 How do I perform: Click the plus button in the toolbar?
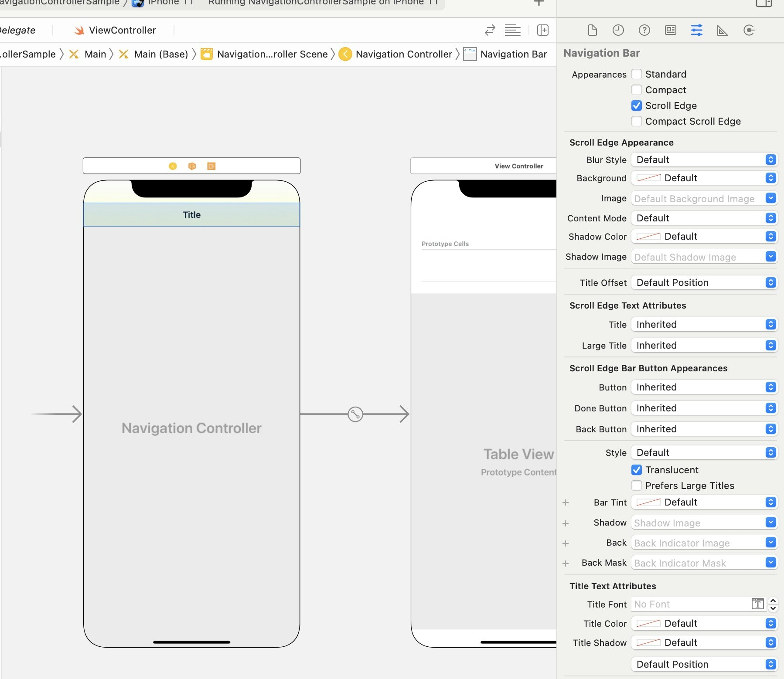click(x=539, y=3)
